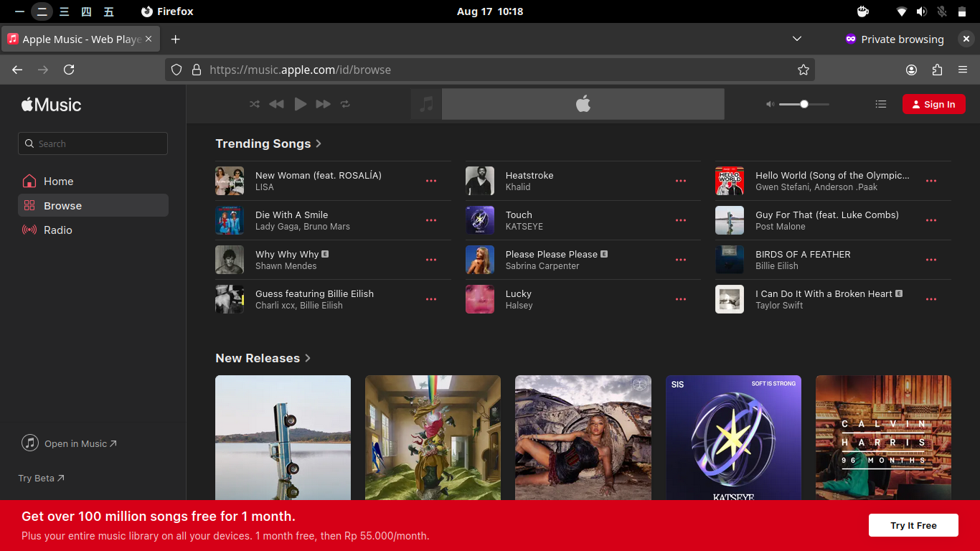Open more options for New Woman

point(431,181)
